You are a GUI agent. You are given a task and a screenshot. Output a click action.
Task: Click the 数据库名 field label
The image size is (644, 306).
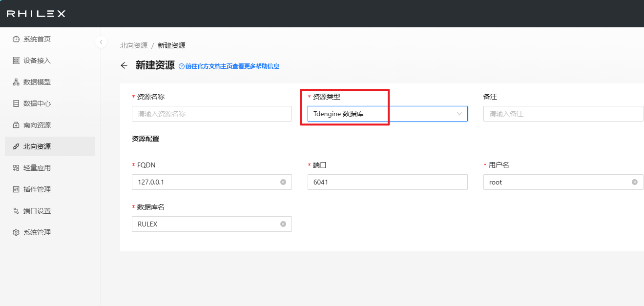pyautogui.click(x=151, y=207)
